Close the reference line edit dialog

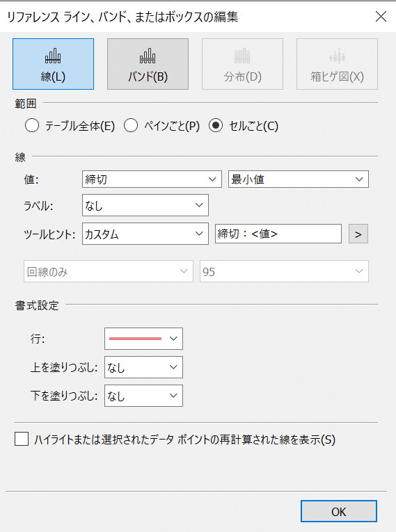pyautogui.click(x=381, y=16)
